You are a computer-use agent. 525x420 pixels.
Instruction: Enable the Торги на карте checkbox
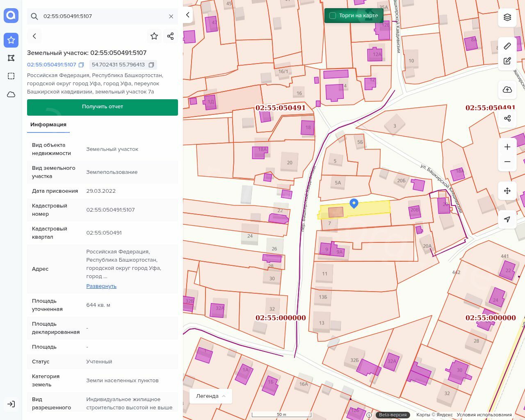coord(333,16)
